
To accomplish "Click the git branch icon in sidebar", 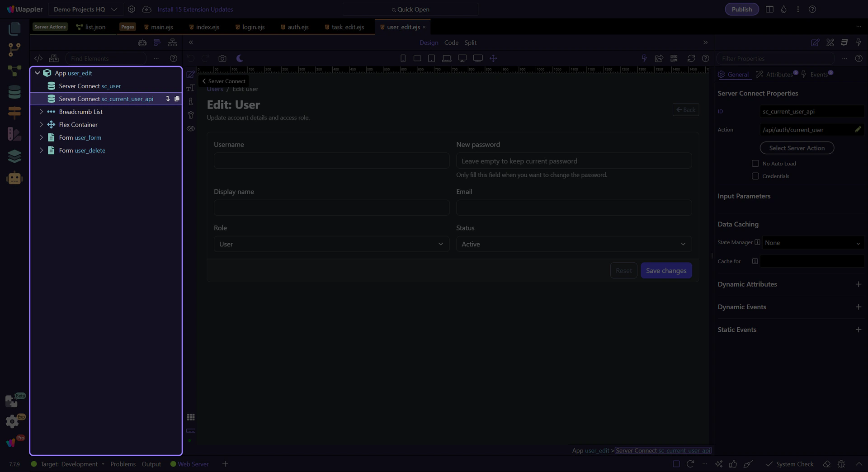I will pyautogui.click(x=14, y=49).
